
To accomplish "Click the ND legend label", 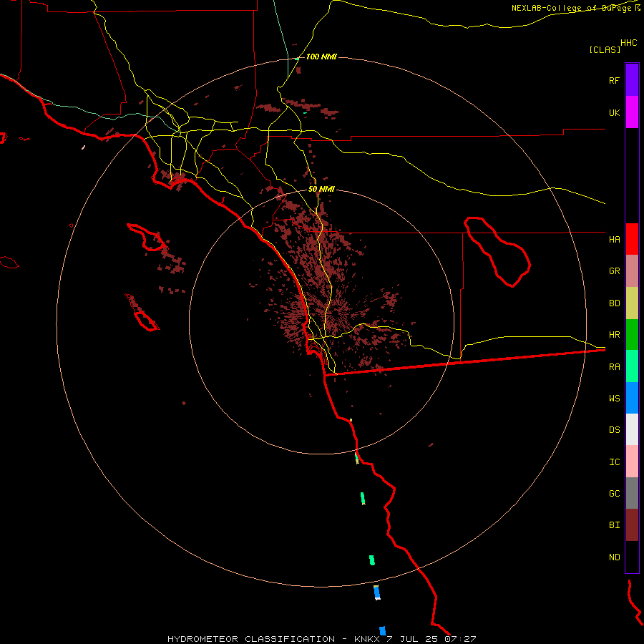I will pos(614,557).
